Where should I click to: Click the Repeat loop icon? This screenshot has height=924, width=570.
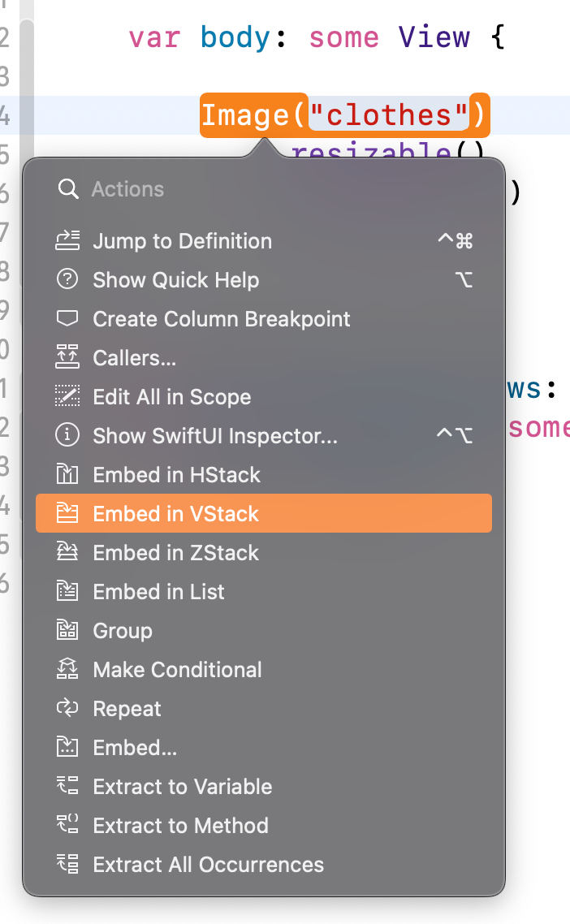click(x=68, y=708)
